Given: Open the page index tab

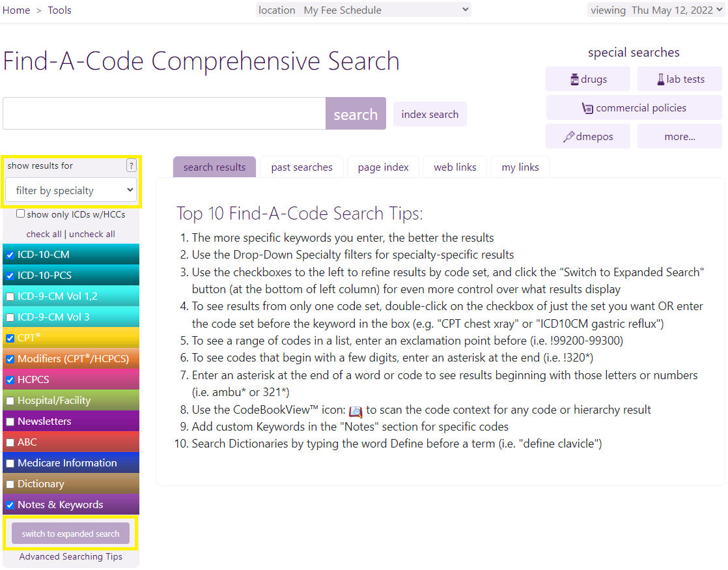Looking at the screenshot, I should pos(383,167).
